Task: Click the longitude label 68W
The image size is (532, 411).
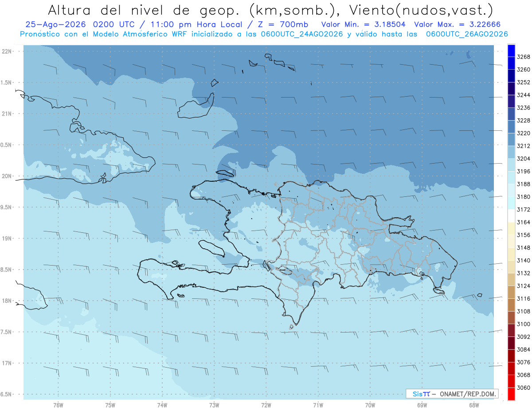Action: tap(474, 405)
